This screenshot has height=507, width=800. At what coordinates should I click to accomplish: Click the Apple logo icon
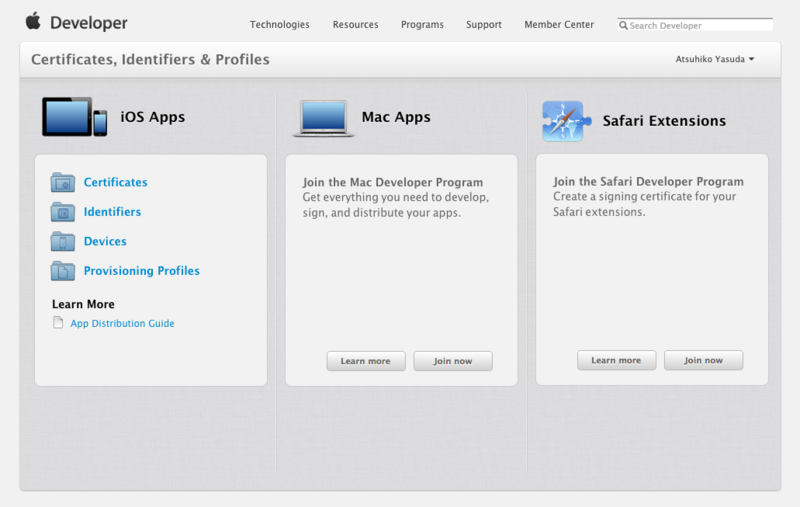[33, 21]
